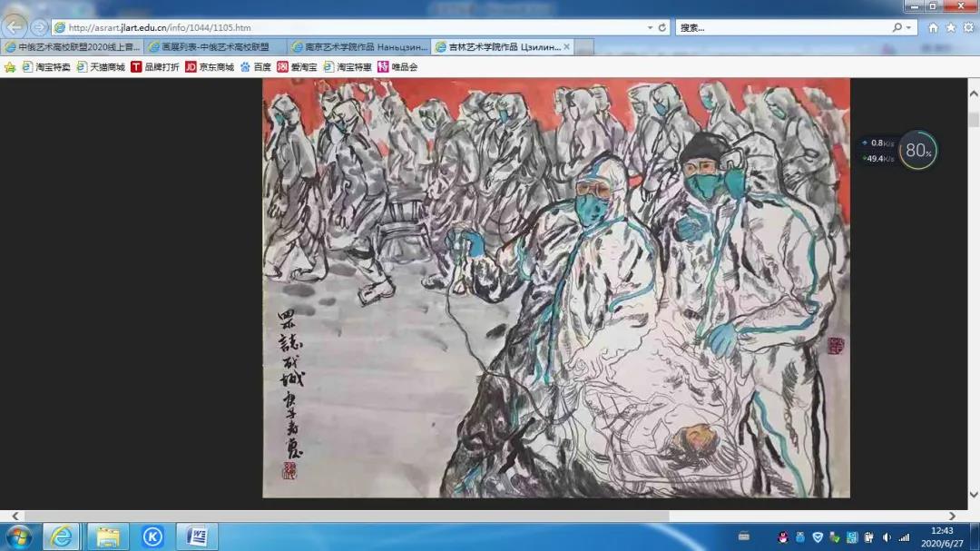The width and height of the screenshot is (980, 551).
Task: Switch to 画展列表-中俄艺术高校联盟 tab
Action: tap(215, 46)
